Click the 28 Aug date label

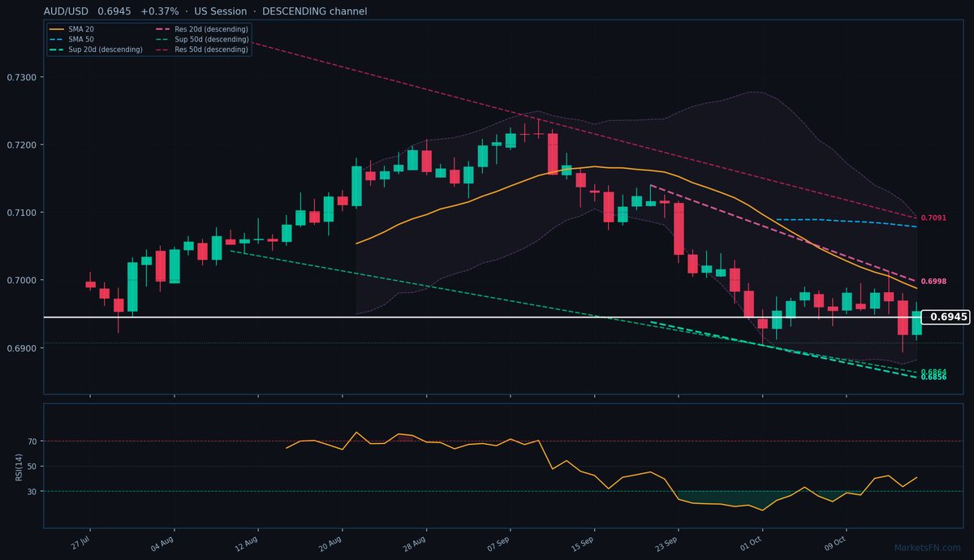tap(415, 543)
